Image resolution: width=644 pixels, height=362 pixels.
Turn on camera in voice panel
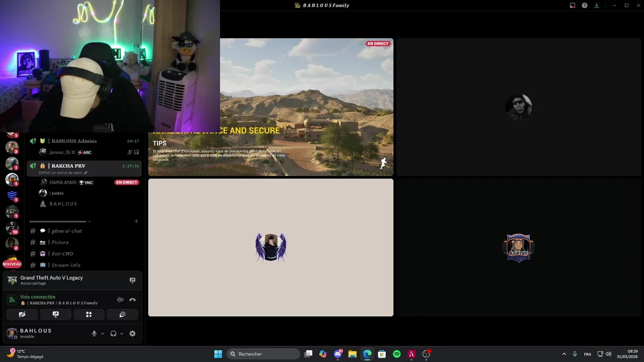click(22, 314)
